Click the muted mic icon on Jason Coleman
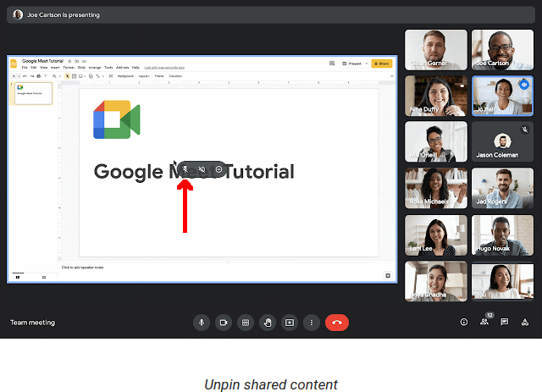The image size is (542, 392). tap(525, 130)
